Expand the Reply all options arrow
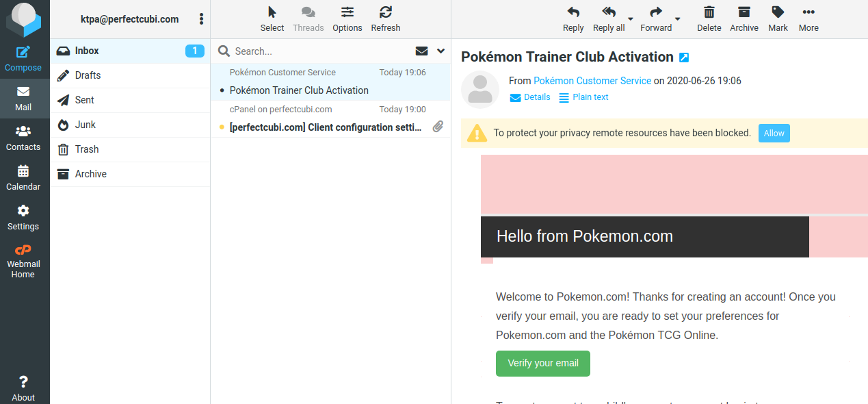This screenshot has height=404, width=868. click(x=631, y=18)
